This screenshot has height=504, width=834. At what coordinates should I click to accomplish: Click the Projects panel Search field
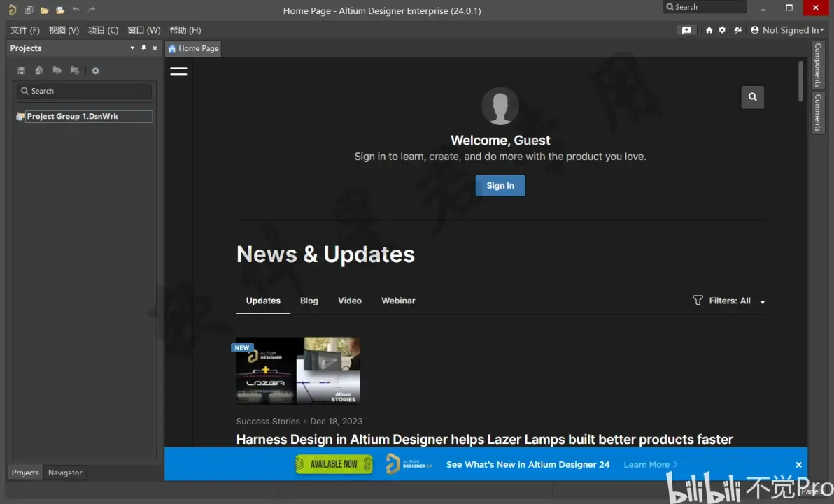pyautogui.click(x=85, y=91)
